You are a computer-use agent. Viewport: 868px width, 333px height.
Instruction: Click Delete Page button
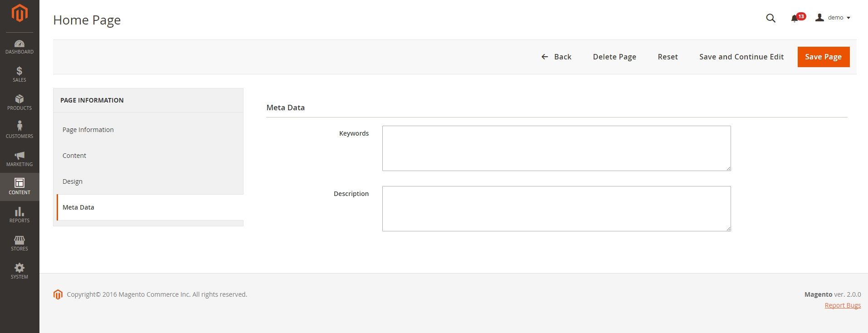(614, 57)
